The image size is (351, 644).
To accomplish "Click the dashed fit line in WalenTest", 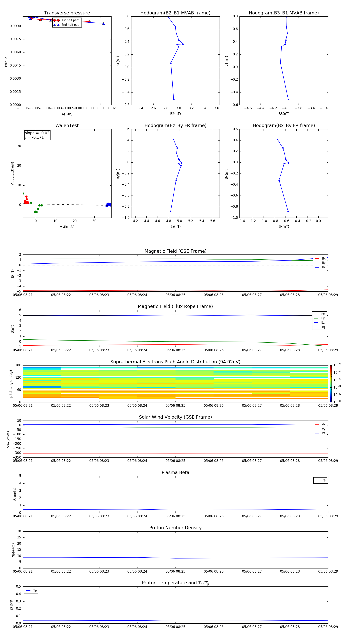I will pyautogui.click(x=67, y=205).
